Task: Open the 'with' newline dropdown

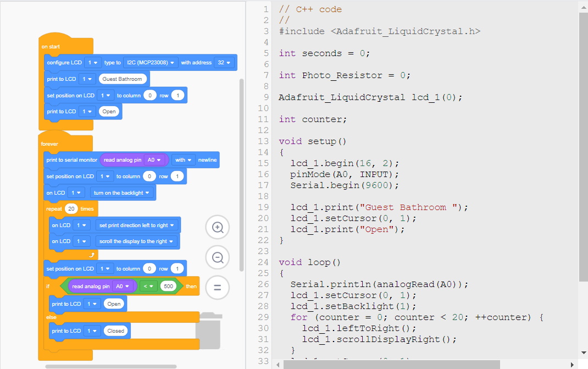Action: coord(184,160)
